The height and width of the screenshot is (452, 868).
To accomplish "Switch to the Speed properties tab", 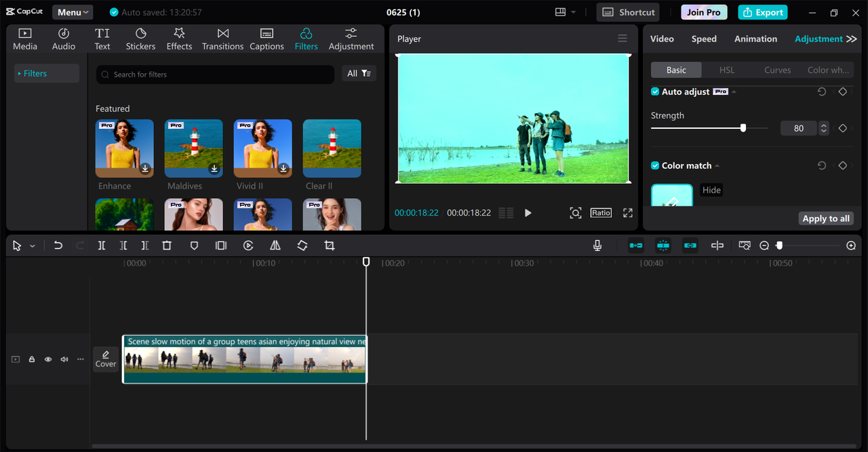I will coord(704,39).
